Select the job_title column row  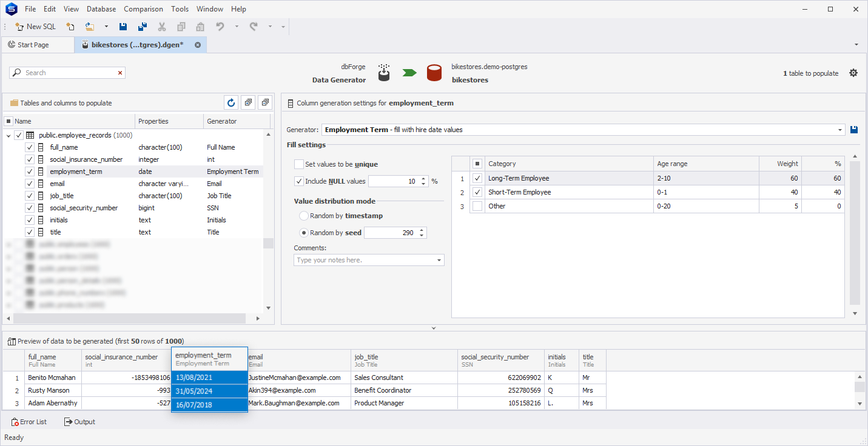coord(133,196)
